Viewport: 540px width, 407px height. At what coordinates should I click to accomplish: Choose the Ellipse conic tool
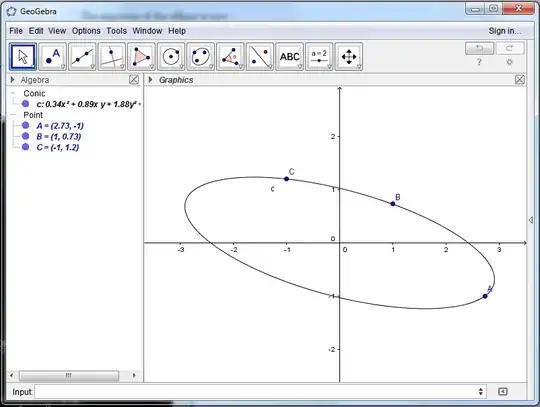[200, 56]
